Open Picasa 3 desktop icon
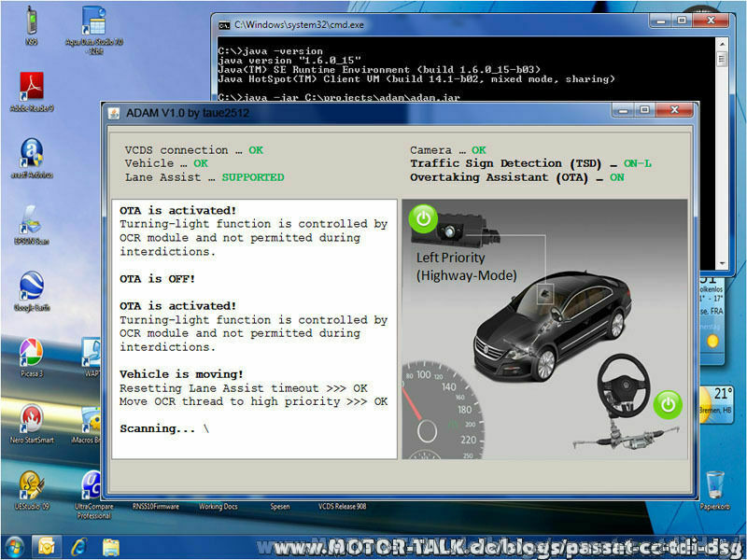This screenshot has height=560, width=747. point(32,357)
